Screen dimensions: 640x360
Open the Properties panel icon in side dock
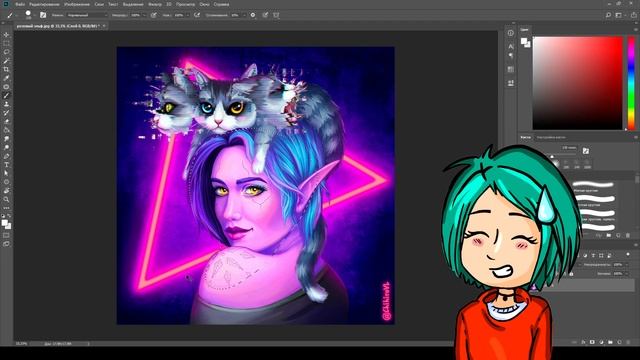coord(511,69)
